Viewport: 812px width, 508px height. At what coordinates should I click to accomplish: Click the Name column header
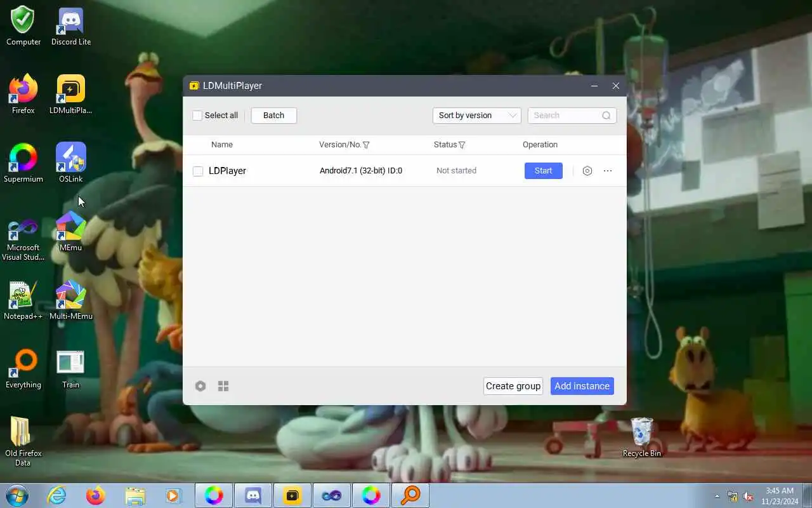(x=222, y=145)
